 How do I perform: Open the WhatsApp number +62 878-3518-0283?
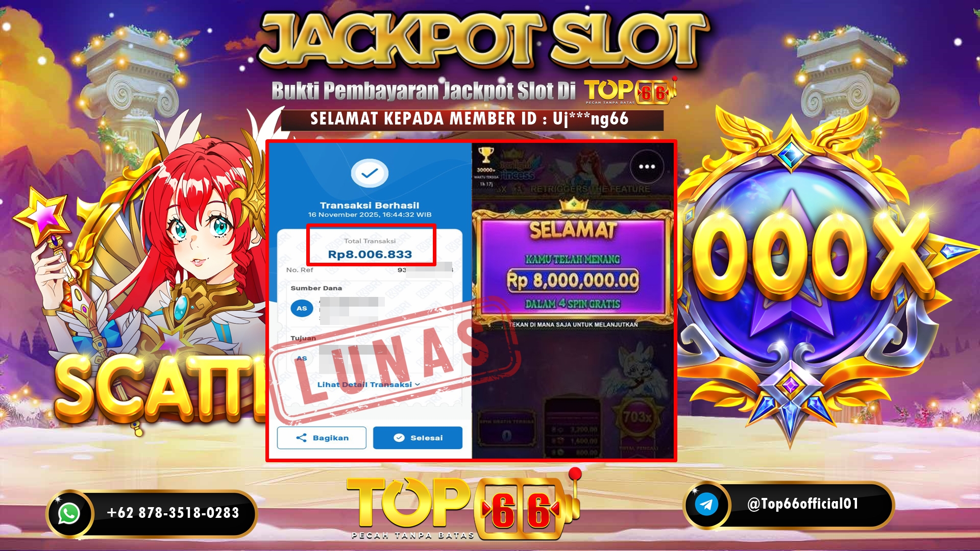tap(173, 513)
